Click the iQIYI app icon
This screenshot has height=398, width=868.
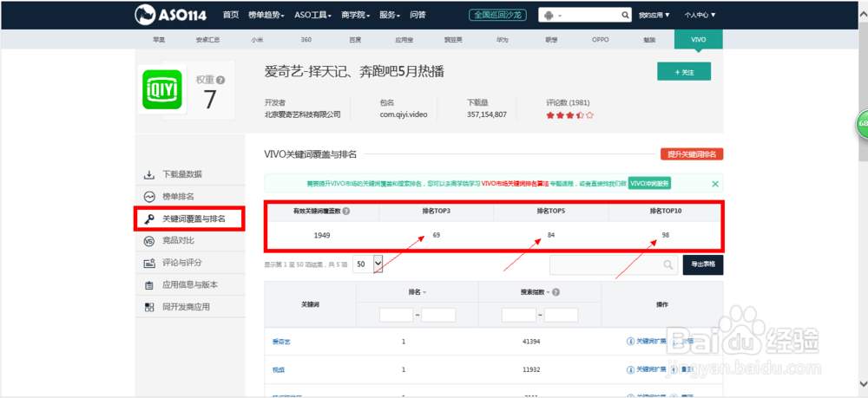pos(161,89)
